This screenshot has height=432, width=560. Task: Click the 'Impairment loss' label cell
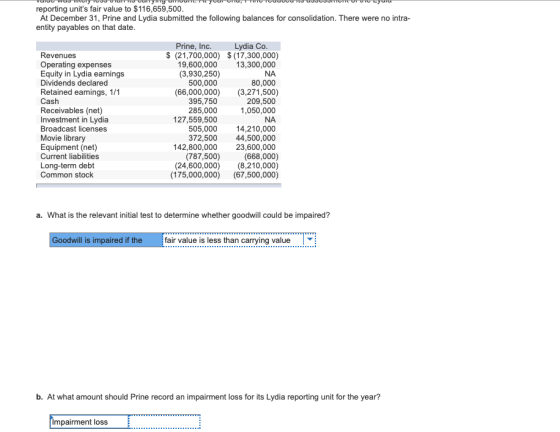(89, 422)
